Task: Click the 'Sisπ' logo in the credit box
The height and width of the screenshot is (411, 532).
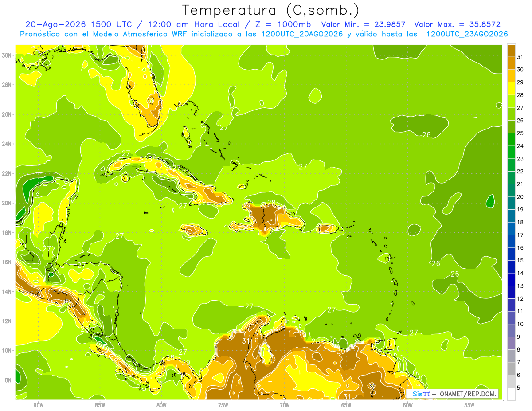Action: click(x=421, y=394)
